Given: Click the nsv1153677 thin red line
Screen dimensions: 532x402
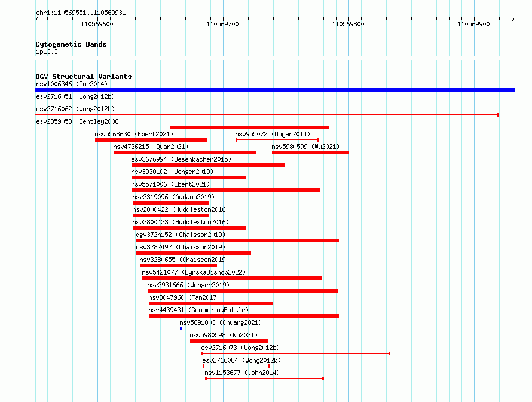Looking at the screenshot, I should tap(265, 379).
